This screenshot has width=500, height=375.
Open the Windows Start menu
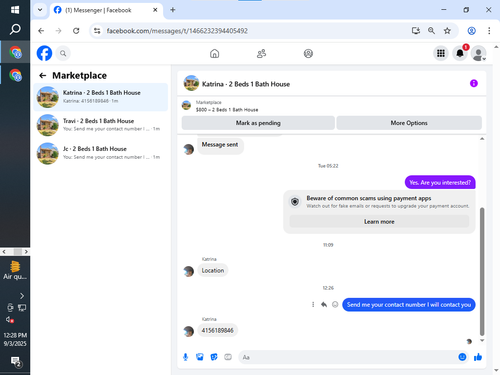coord(15,10)
